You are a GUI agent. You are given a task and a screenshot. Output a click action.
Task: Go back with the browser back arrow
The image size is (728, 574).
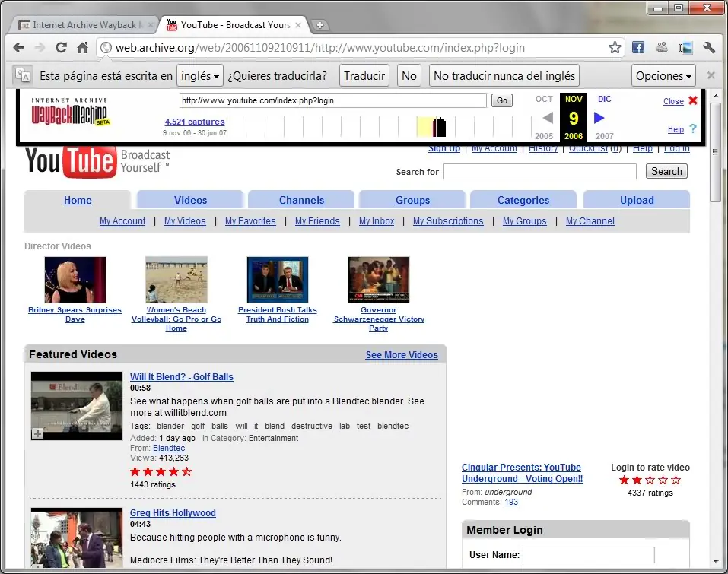18,47
